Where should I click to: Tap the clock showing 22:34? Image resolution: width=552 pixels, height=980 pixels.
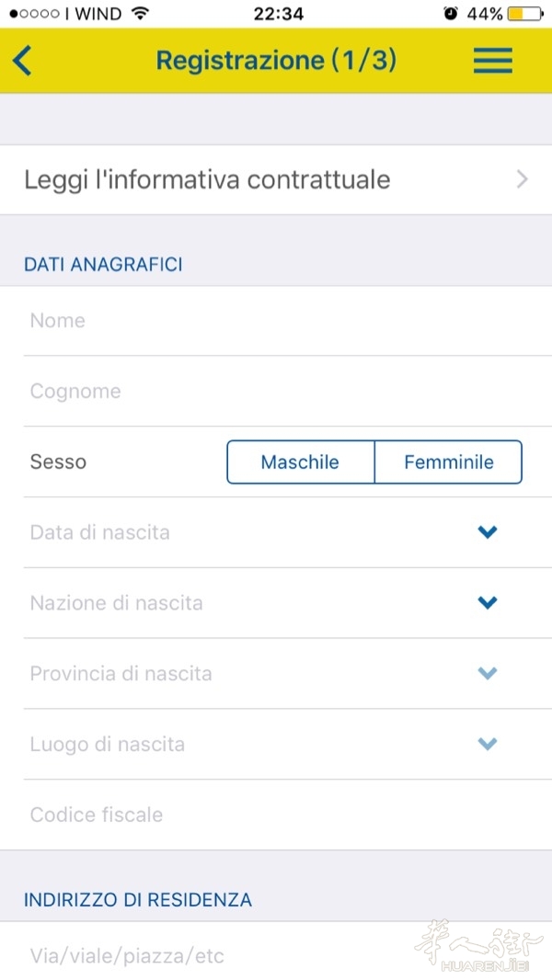(276, 14)
